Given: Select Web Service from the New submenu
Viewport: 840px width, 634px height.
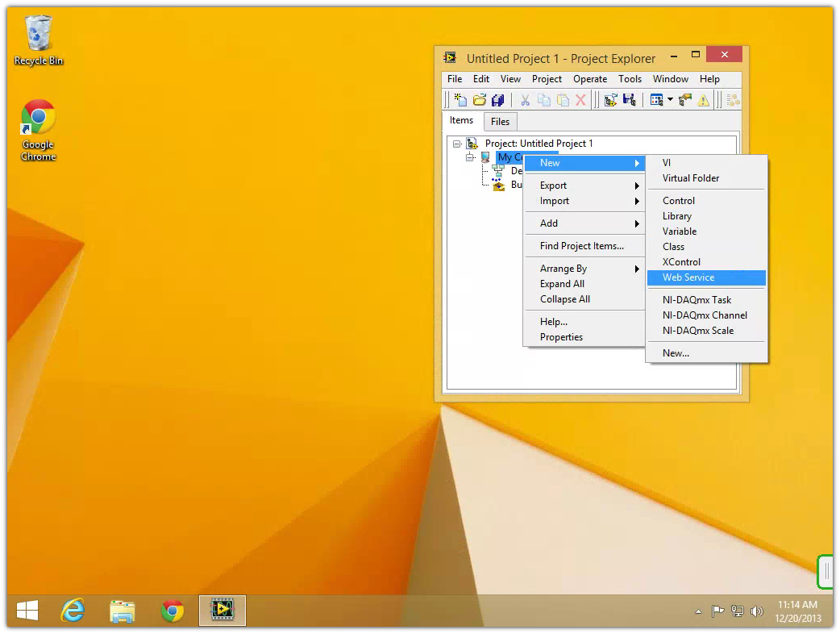Looking at the screenshot, I should pos(688,277).
